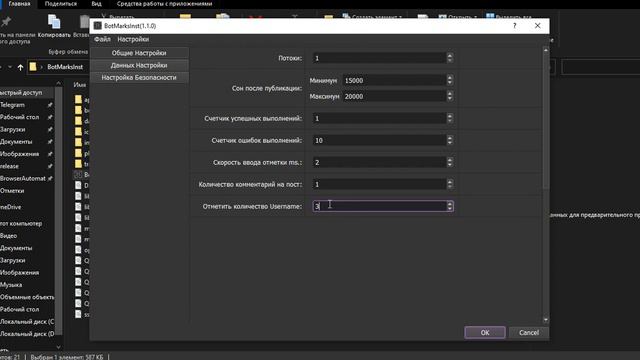Select the Настройка Безопасности tab

(139, 77)
